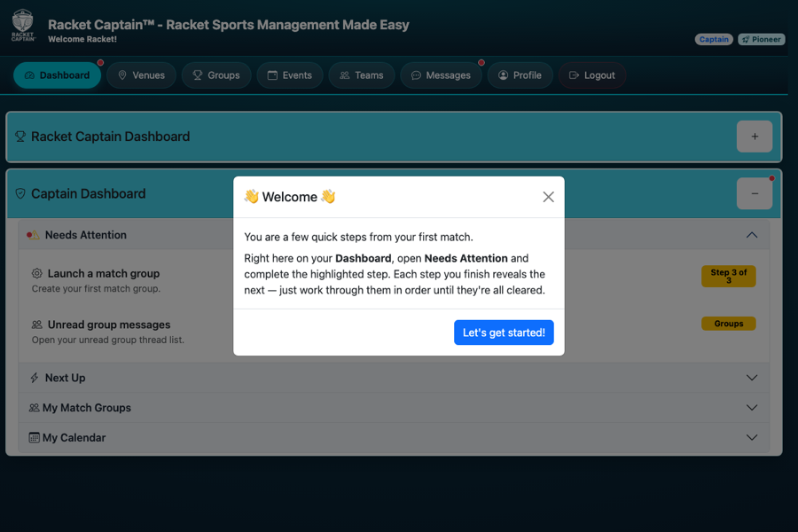The image size is (798, 532).
Task: Click the Pioneer badge
Action: point(762,39)
